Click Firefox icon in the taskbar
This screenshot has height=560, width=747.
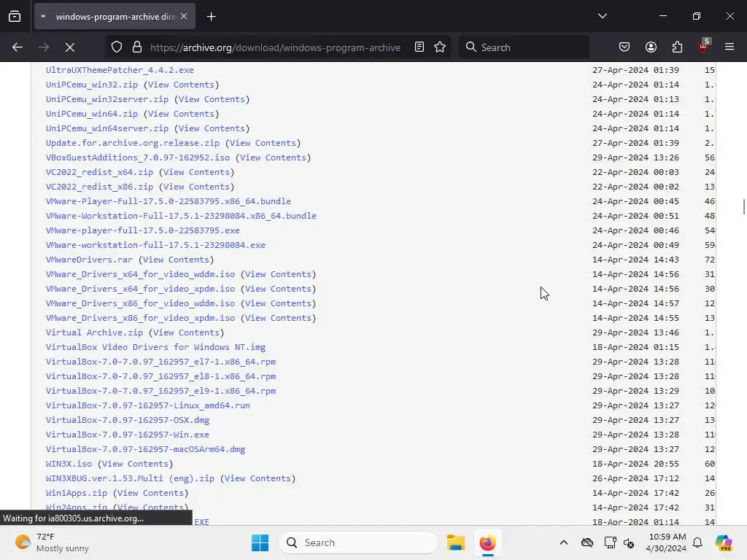pos(487,542)
